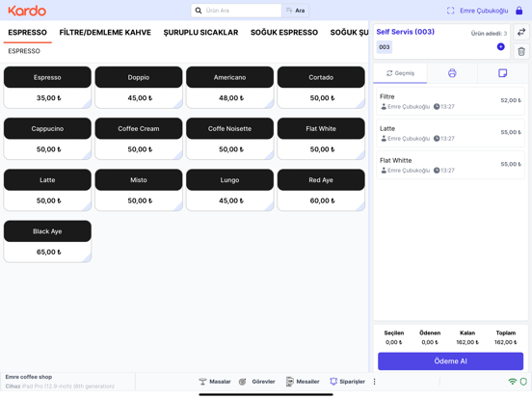Add Americano product to order
Screen dimensions: 532x399
[x=229, y=88]
